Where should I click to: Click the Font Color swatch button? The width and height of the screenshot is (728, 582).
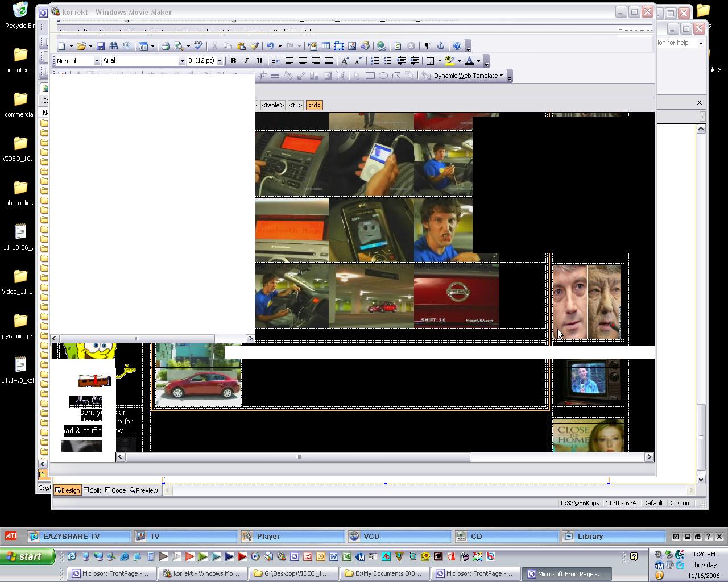tap(469, 61)
